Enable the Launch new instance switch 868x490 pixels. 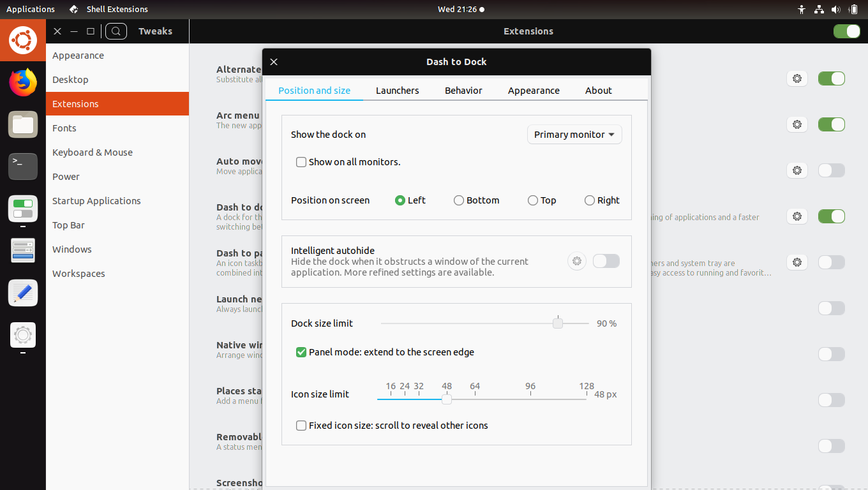pyautogui.click(x=832, y=308)
